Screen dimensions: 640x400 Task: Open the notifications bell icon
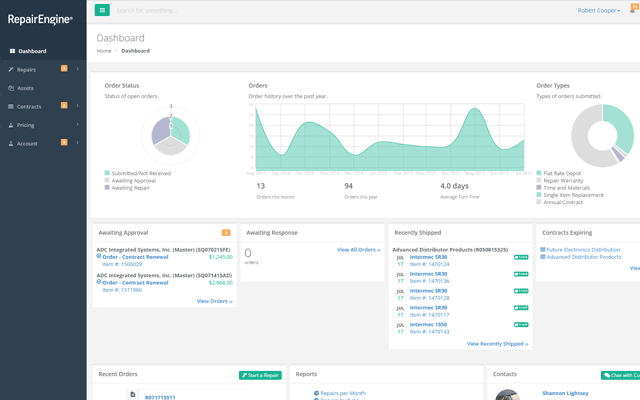pos(632,11)
